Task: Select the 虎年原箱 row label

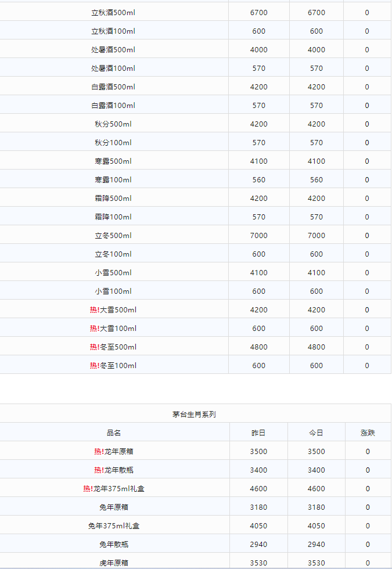Action: (114, 563)
